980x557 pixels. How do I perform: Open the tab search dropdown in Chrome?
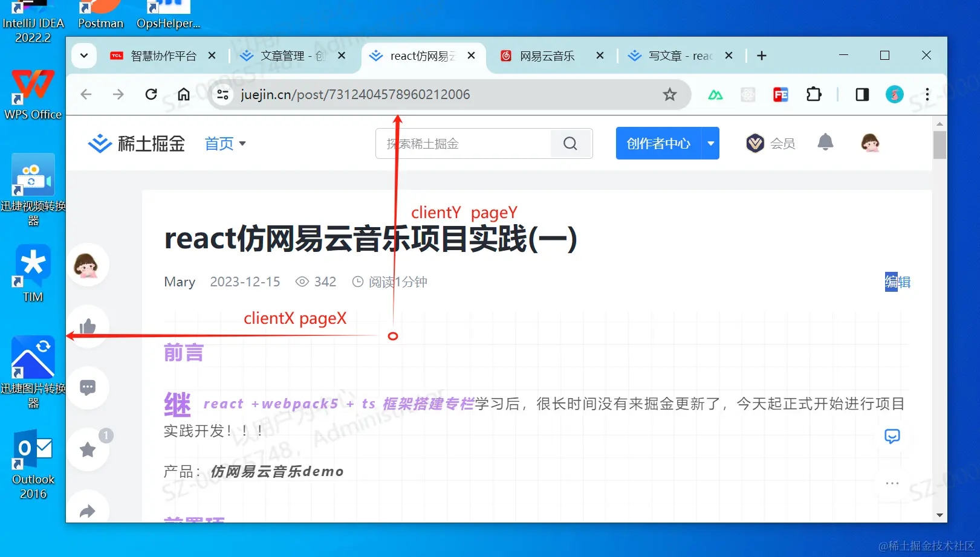coord(84,56)
